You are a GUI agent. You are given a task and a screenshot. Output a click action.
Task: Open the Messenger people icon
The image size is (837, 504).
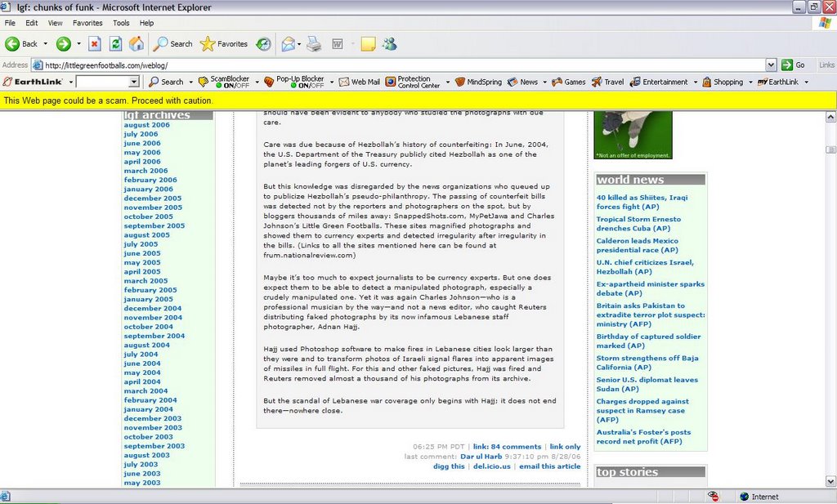coord(390,44)
